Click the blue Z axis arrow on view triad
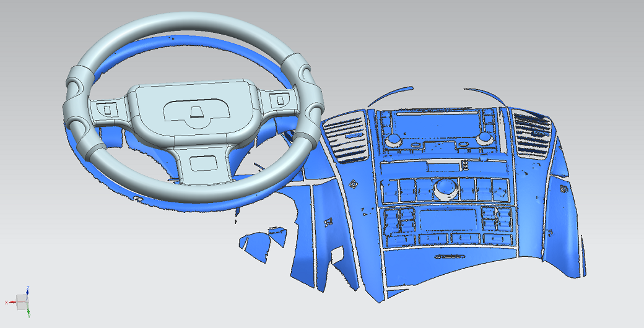 click(27, 291)
